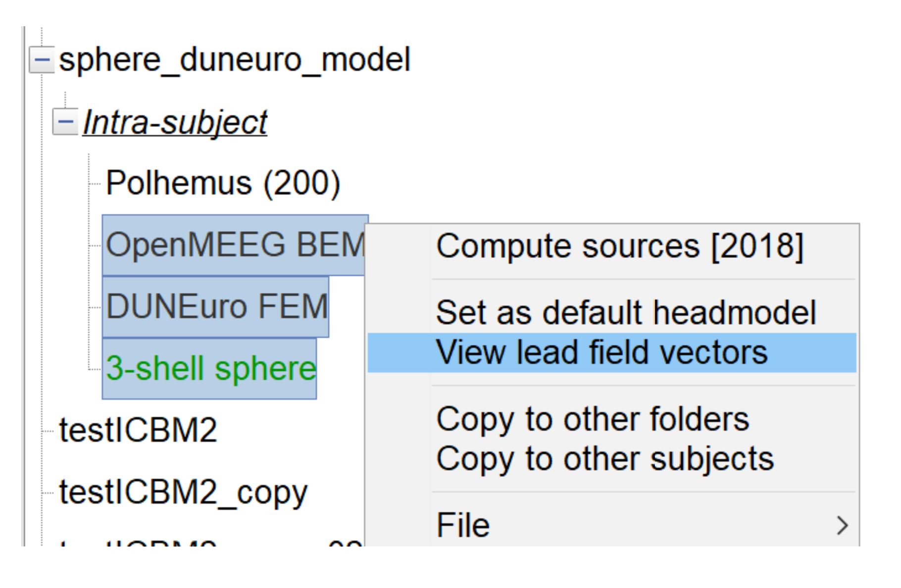Collapse the Intra-subject folder node
Screen dimensions: 901x588
[x=65, y=122]
